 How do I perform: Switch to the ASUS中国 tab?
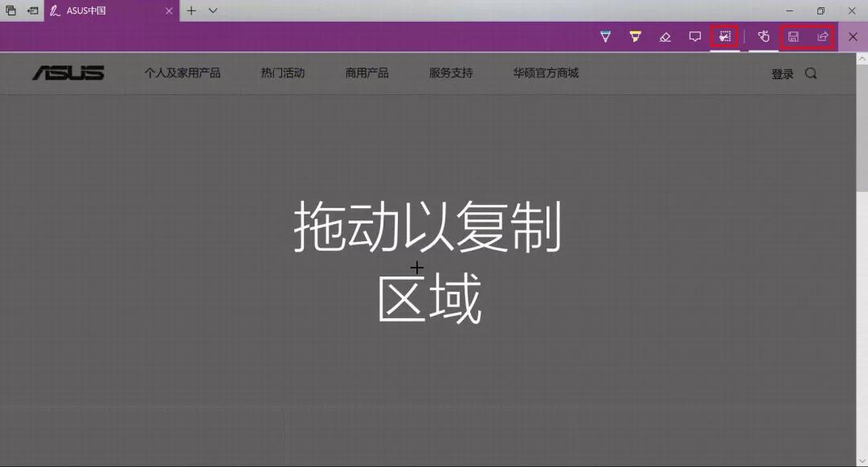click(96, 11)
